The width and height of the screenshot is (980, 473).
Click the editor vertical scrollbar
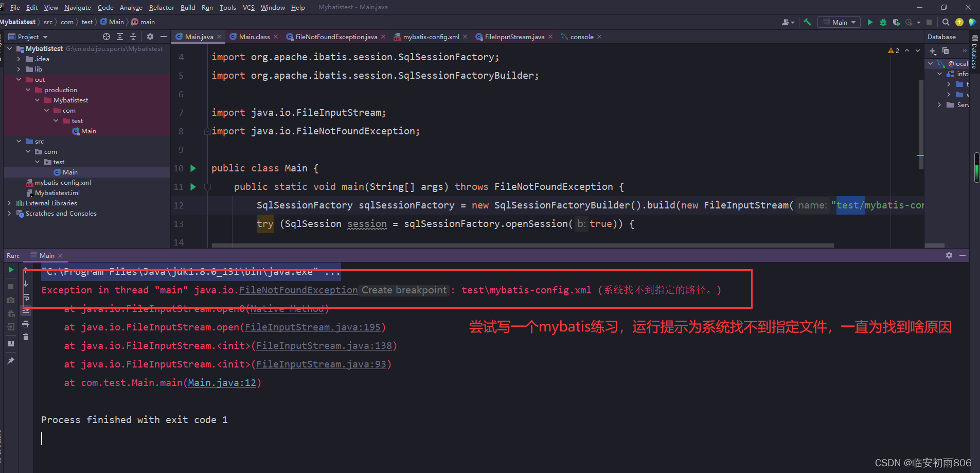tap(921, 125)
